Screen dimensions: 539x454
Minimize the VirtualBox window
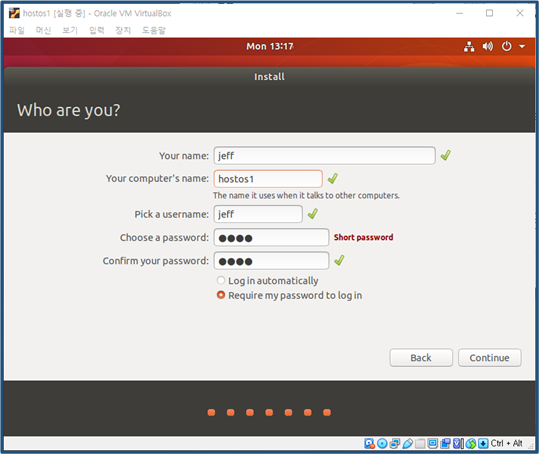[460, 13]
